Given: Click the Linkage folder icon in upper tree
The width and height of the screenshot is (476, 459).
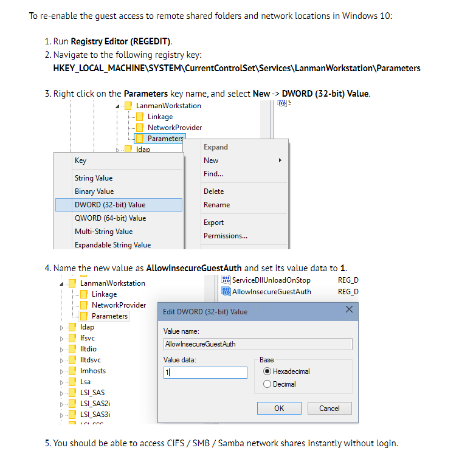Looking at the screenshot, I should [140, 117].
